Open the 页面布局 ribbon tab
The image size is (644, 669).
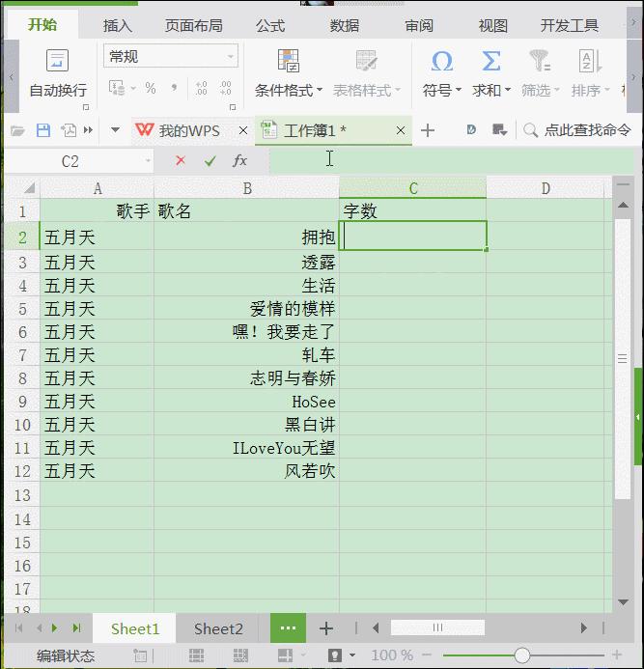tap(194, 26)
